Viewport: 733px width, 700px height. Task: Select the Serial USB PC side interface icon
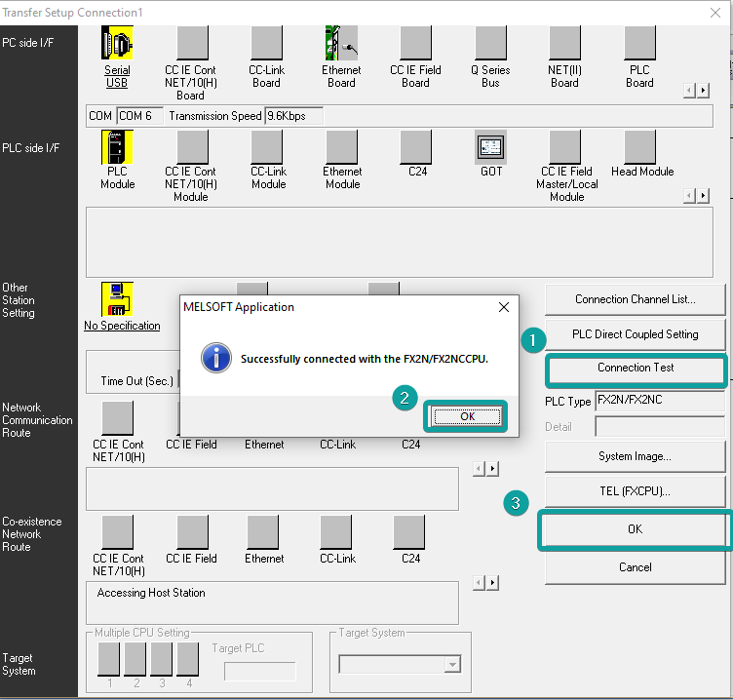[x=117, y=43]
